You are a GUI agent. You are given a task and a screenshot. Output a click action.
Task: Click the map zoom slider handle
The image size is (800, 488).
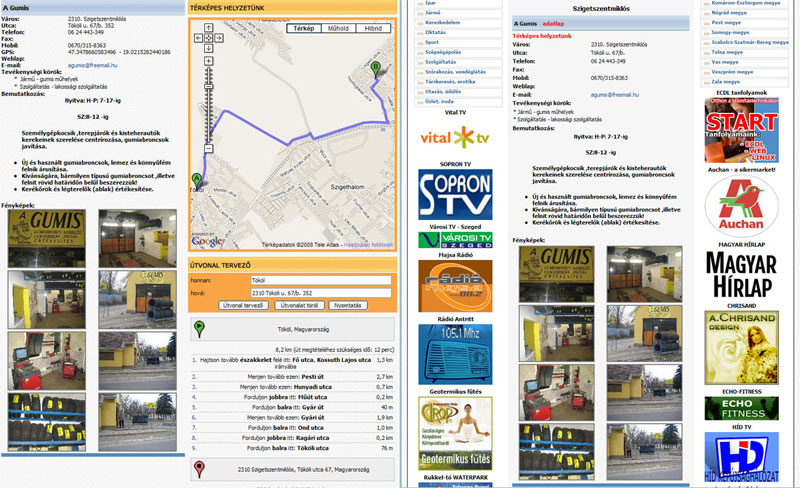click(x=208, y=87)
